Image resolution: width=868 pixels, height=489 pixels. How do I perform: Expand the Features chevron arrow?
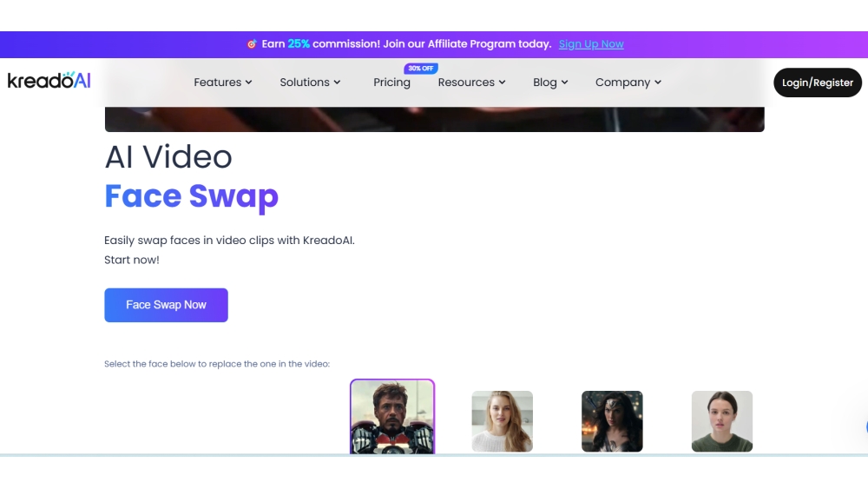248,83
